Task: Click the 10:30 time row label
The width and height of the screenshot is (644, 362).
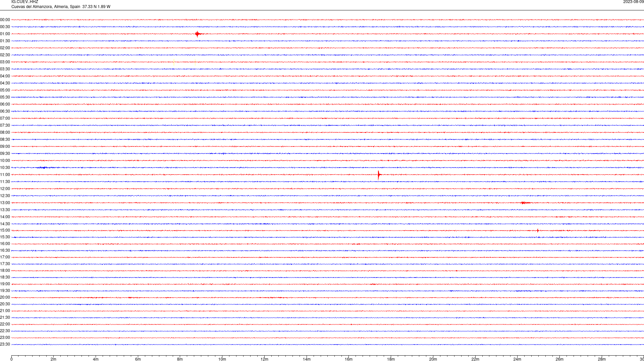Action: coord(5,168)
